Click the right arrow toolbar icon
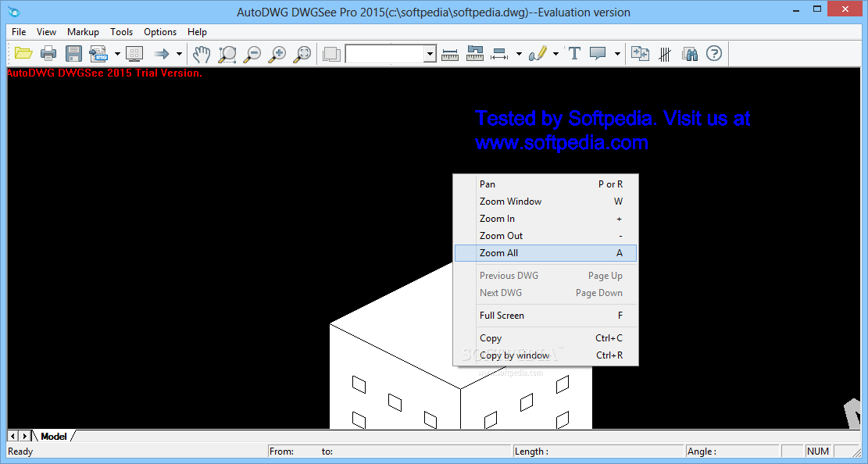The image size is (868, 464). point(161,54)
